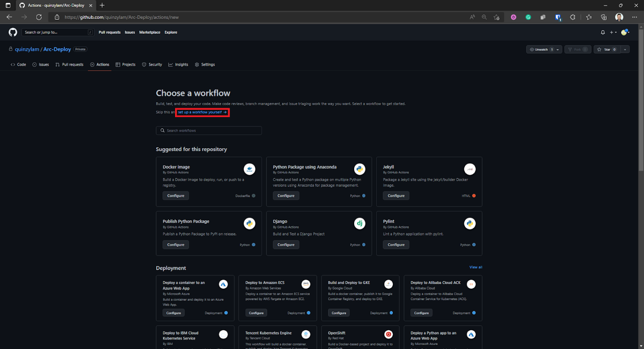Screen dimensions: 644x349
Task: Open the Extensions puzzle icon
Action: [573, 17]
